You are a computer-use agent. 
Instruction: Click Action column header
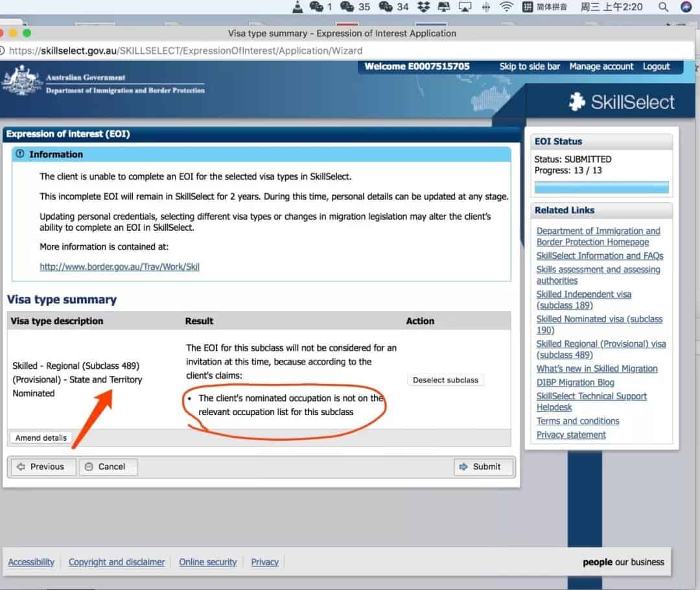pyautogui.click(x=419, y=321)
